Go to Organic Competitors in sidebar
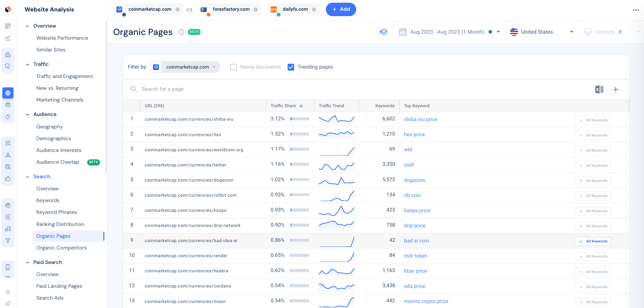Screen dimensions: 644x308 [x=62, y=248]
